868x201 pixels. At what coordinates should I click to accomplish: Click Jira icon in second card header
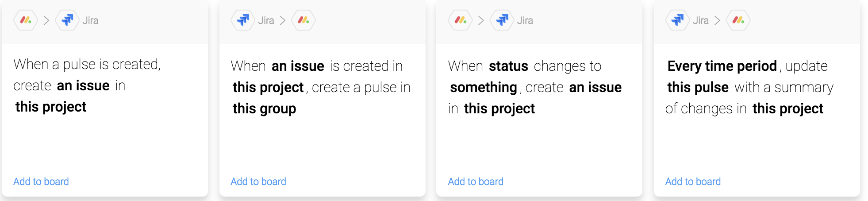243,20
